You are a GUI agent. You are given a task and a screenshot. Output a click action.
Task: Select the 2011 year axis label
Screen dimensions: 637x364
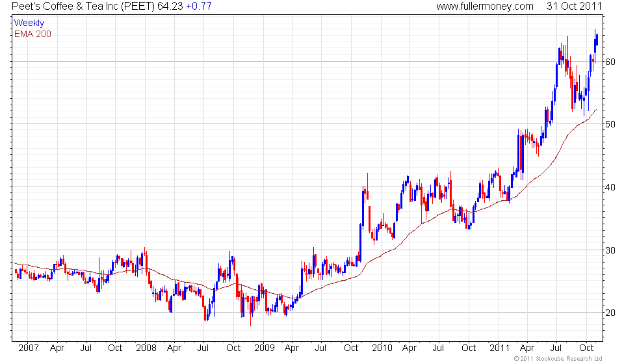click(x=500, y=348)
